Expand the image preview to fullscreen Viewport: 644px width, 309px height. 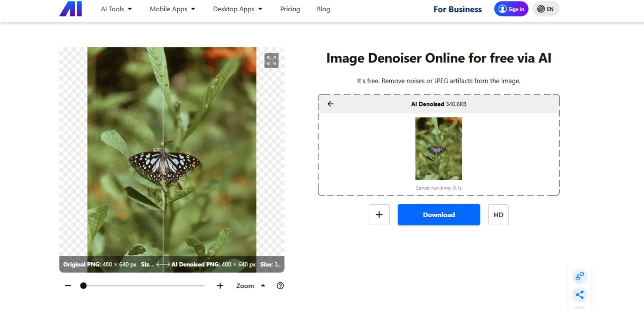pos(272,61)
